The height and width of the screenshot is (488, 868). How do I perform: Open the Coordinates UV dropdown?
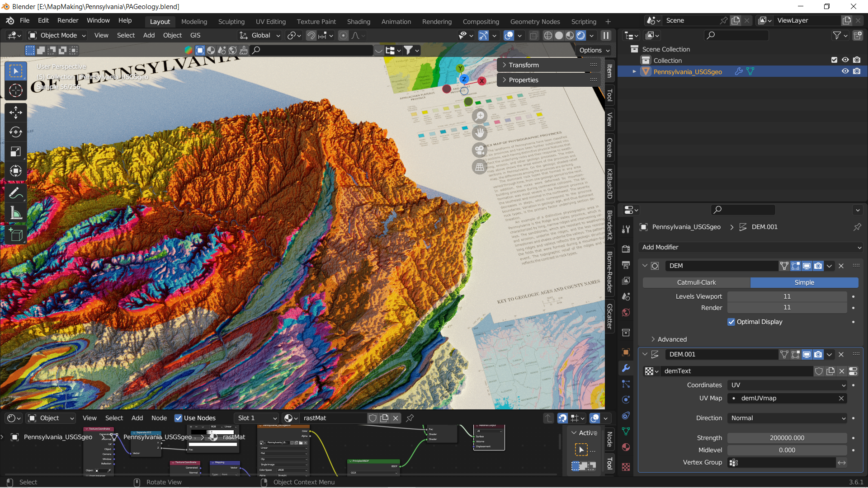pyautogui.click(x=787, y=385)
